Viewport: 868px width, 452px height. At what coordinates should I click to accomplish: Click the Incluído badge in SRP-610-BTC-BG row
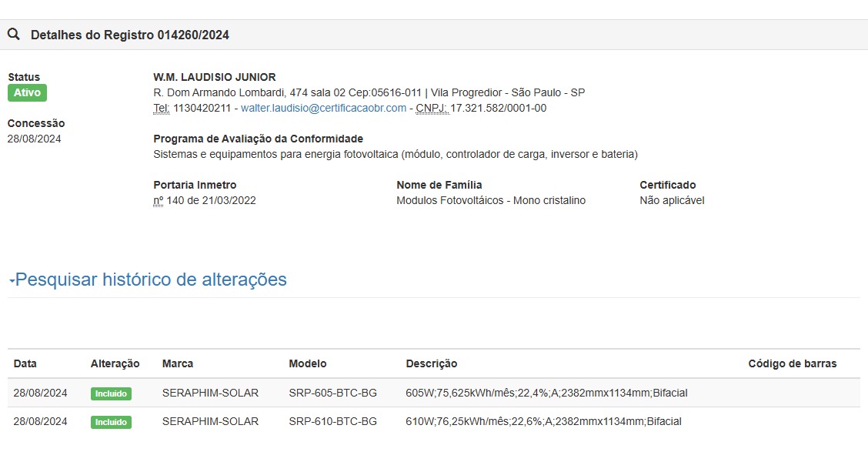pos(111,422)
